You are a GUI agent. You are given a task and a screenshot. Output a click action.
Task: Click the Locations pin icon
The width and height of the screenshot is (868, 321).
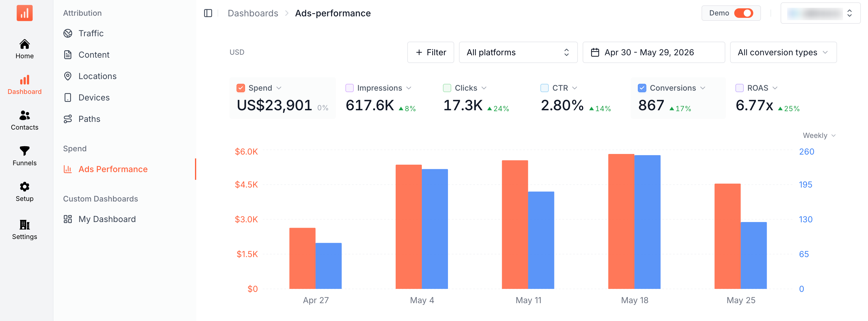(x=68, y=76)
